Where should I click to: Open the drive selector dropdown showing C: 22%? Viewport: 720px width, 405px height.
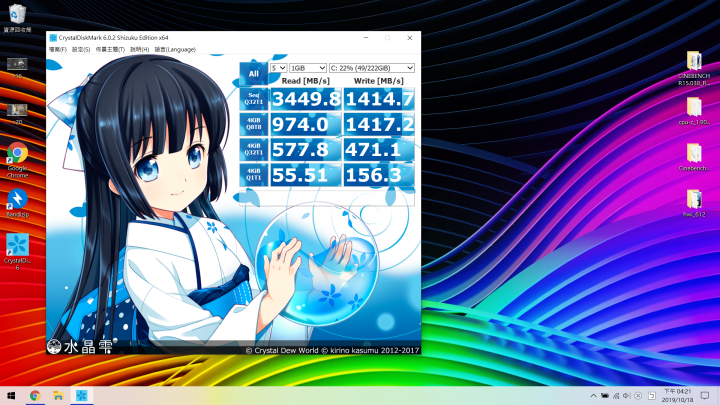coord(371,68)
